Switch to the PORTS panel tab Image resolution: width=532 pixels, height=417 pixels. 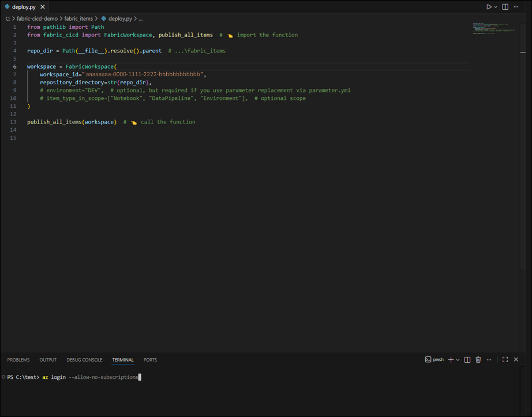pos(150,360)
